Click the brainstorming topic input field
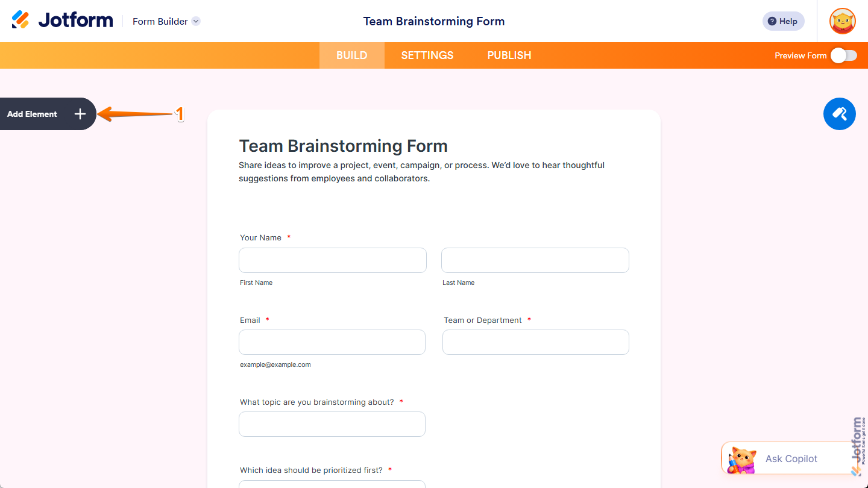The image size is (868, 488). 332,424
